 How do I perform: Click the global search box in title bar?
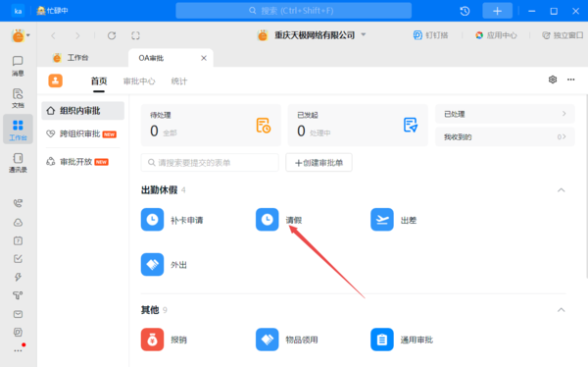pos(294,11)
